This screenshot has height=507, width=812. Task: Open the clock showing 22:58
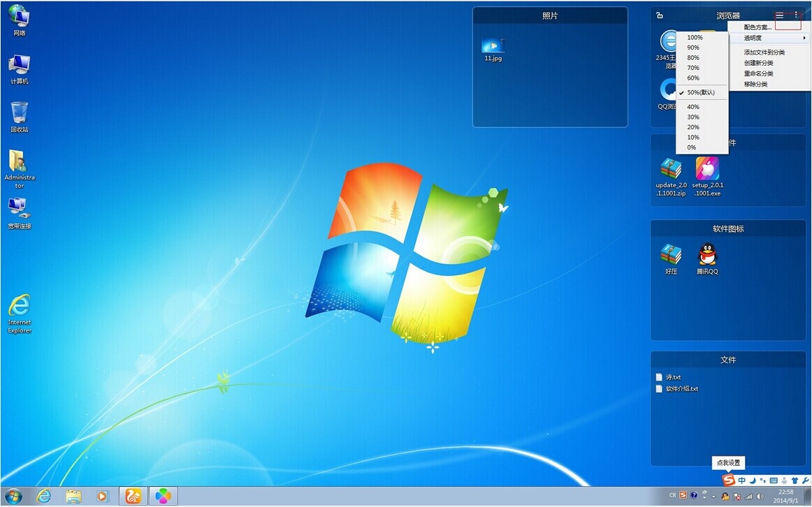(785, 496)
